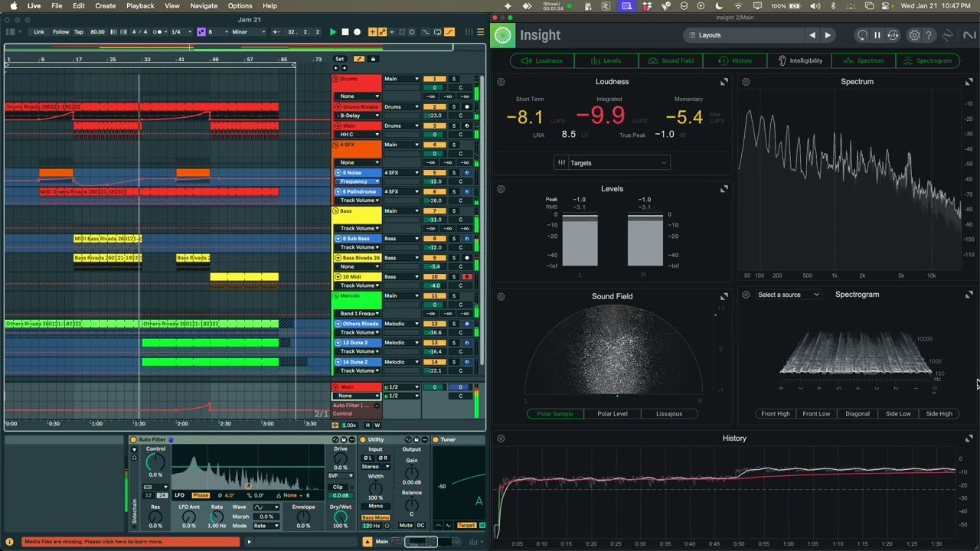Open the Spectrogram tab in Insight
The height and width of the screenshot is (551, 980).
[929, 60]
